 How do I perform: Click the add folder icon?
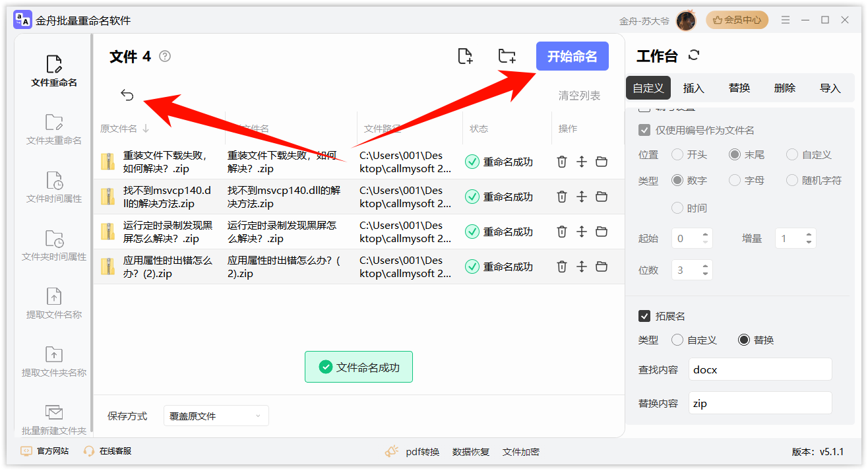(x=507, y=56)
